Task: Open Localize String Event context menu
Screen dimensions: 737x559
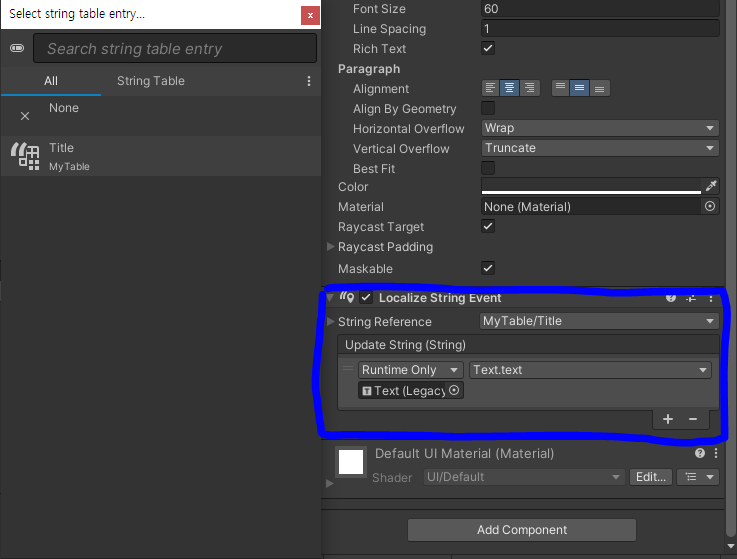Action: tap(711, 298)
